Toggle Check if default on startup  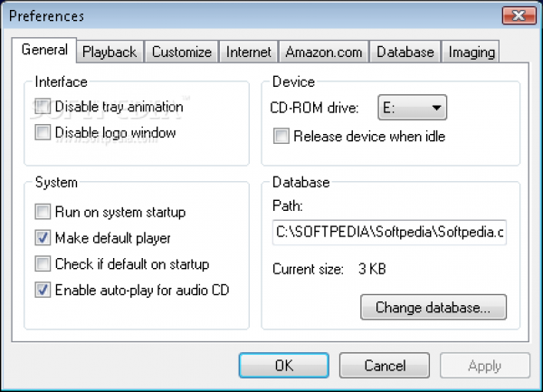43,264
